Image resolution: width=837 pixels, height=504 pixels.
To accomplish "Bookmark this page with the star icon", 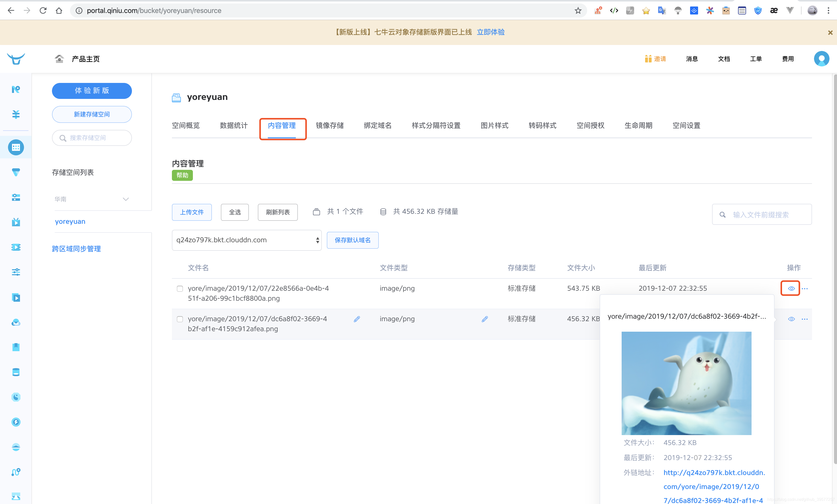I will click(578, 10).
